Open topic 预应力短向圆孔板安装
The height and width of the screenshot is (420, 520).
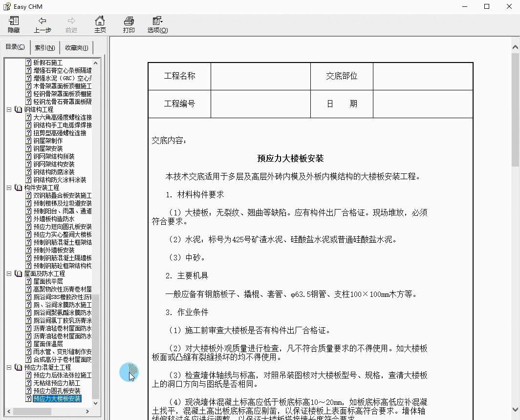[x=63, y=227]
